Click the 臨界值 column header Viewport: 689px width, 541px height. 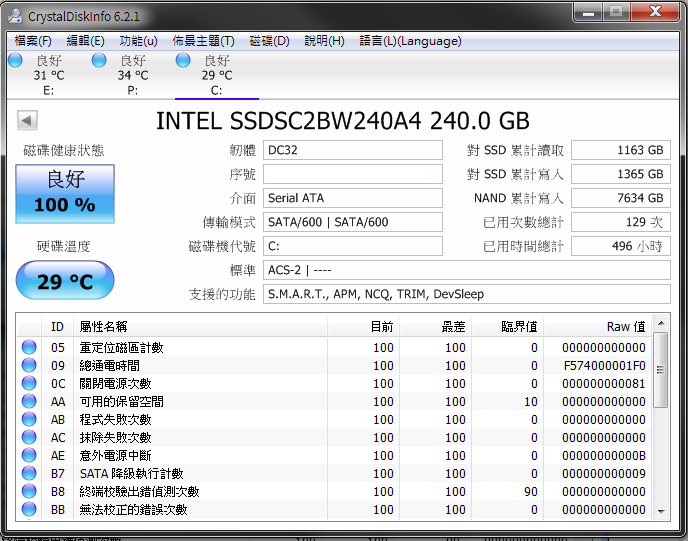coord(507,327)
